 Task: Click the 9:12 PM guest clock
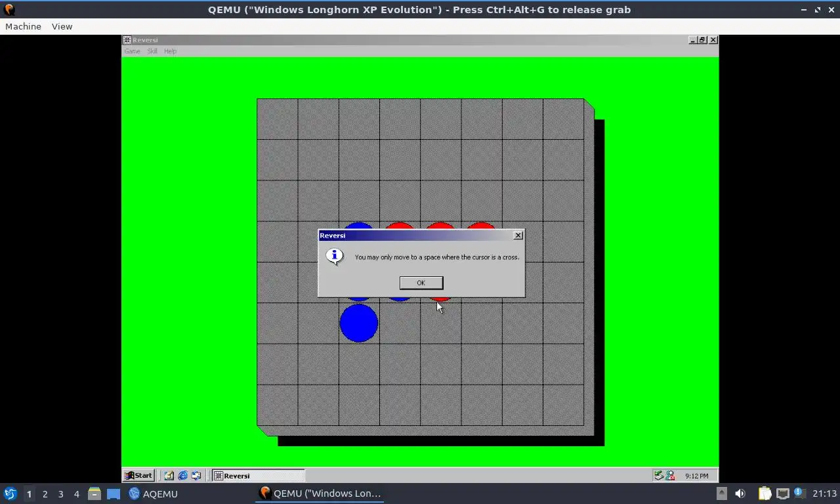click(696, 476)
